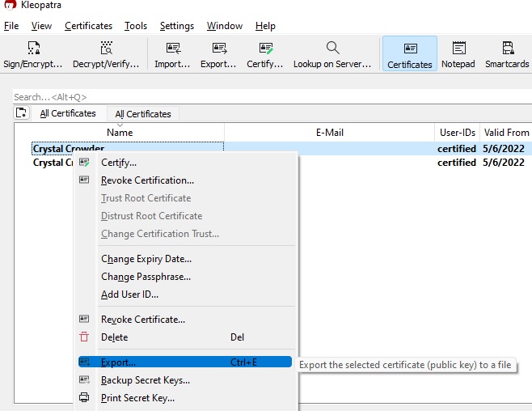The image size is (532, 411).
Task: Choose Certify... in the context menu
Action: (185, 163)
